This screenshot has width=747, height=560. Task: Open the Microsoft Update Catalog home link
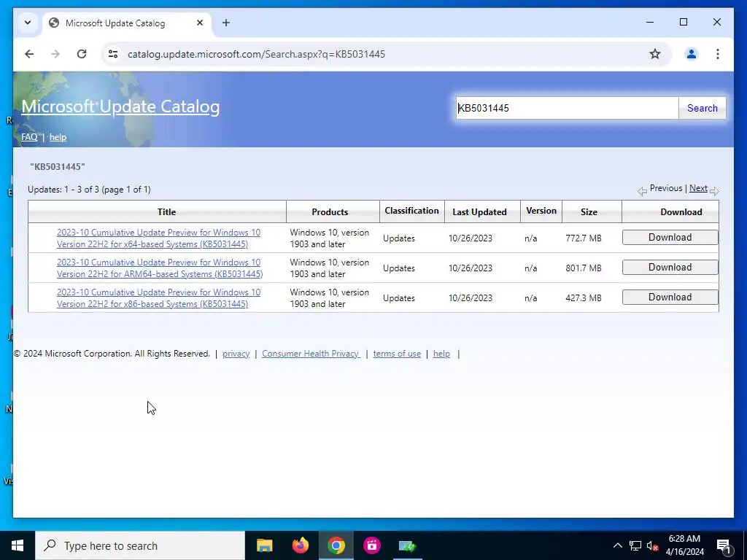point(120,106)
